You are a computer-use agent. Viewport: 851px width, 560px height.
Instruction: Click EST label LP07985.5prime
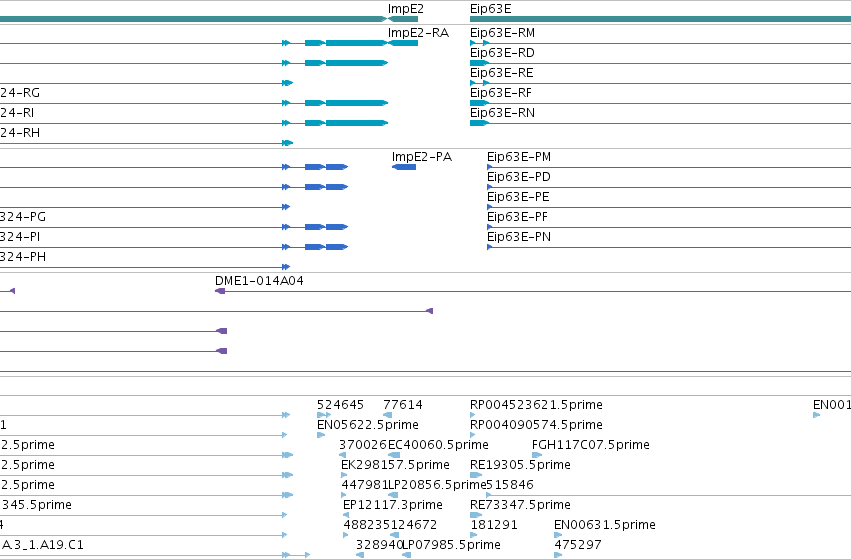pyautogui.click(x=451, y=545)
